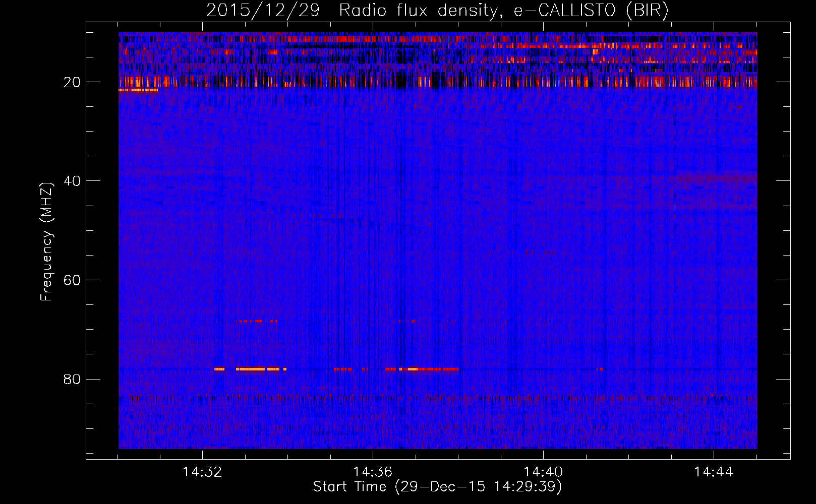Click the plot title "Radio flux density, e-CALLISTO (BIR)"
The width and height of the screenshot is (816, 504).
[x=503, y=11]
